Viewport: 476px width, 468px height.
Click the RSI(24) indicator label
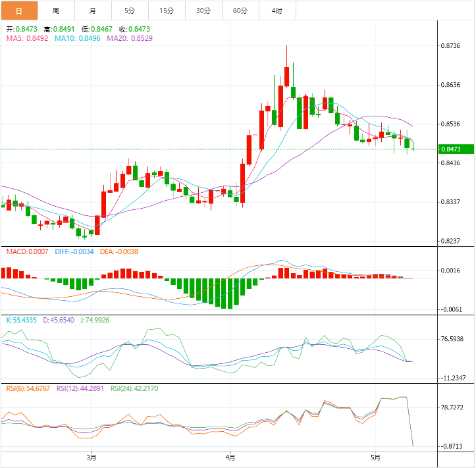134,388
